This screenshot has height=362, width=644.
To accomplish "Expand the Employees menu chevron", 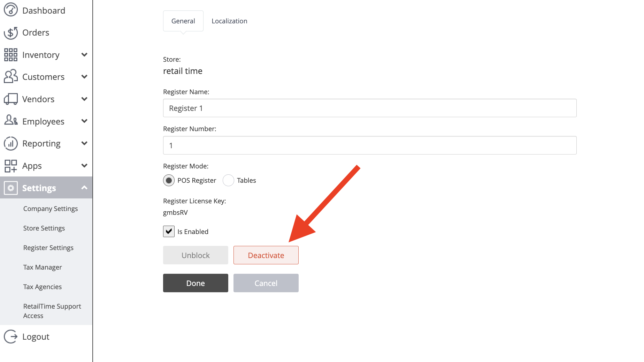I will point(84,121).
